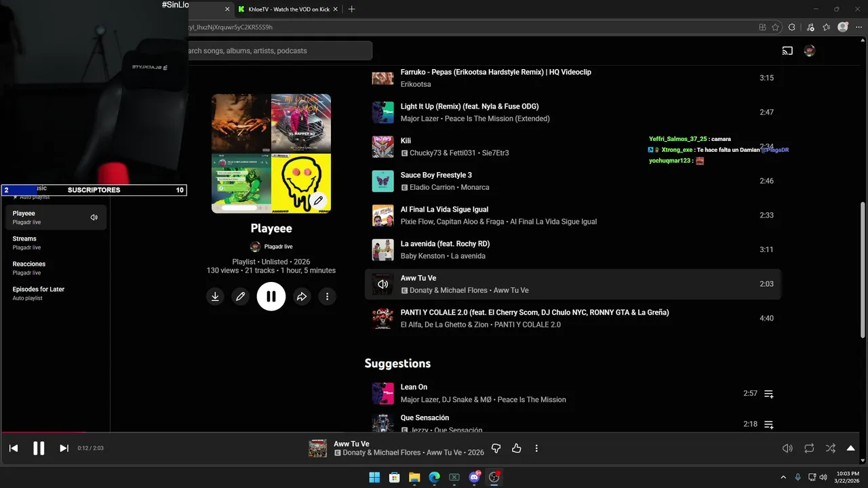Click the speaker icon on Aww Tu Ve row
The height and width of the screenshot is (488, 868).
[x=383, y=284]
